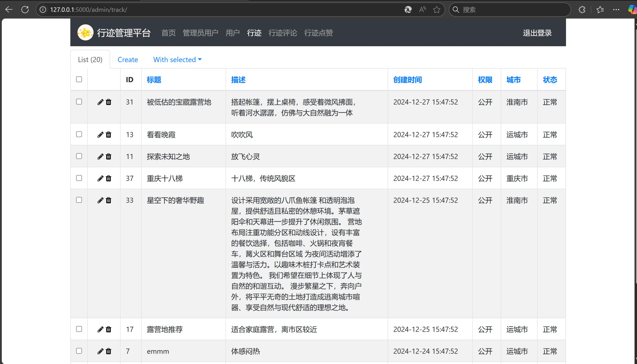
Task: Add page to favorites with star icon
Action: 437,9
